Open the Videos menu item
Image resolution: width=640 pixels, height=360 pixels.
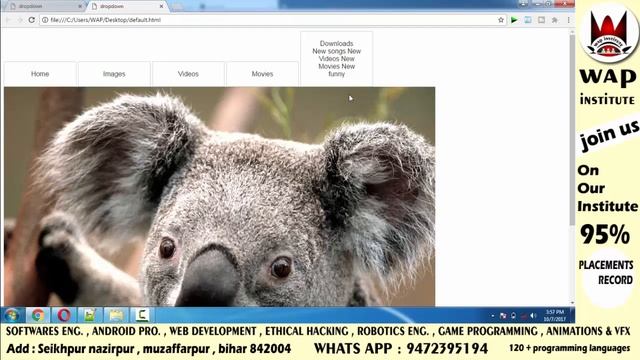click(x=188, y=74)
